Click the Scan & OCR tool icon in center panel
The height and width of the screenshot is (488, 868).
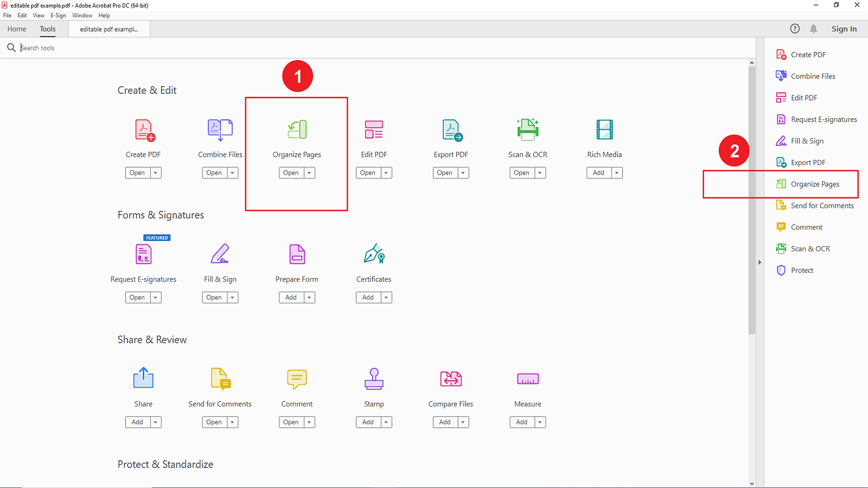(528, 130)
